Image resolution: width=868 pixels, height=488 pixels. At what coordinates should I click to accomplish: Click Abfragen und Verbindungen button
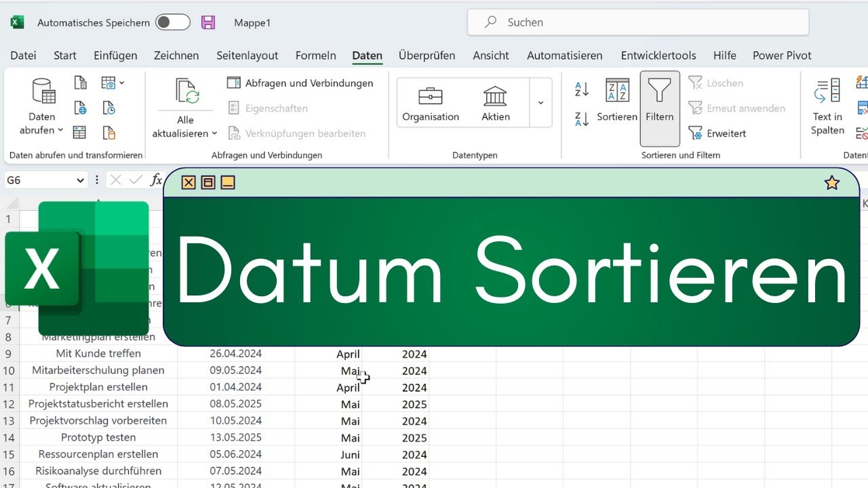click(x=300, y=83)
